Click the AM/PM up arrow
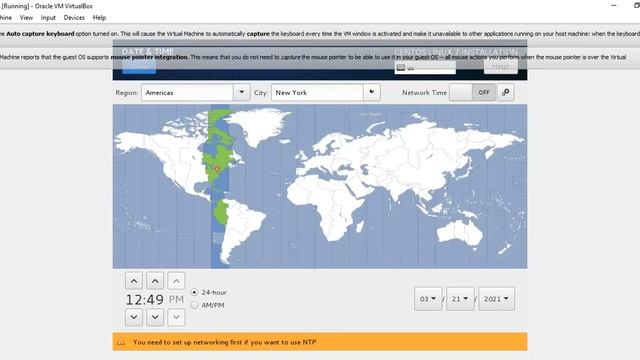Viewport: 640px width, 360px height. pos(176,281)
